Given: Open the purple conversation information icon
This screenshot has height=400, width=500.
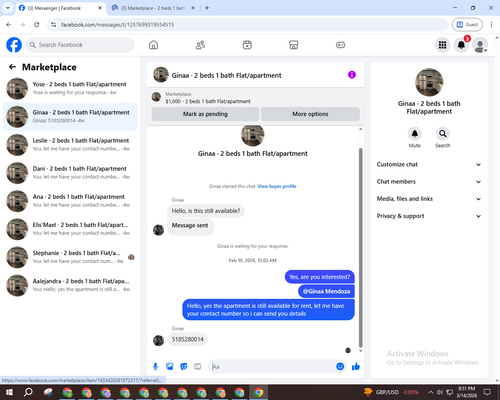Looking at the screenshot, I should point(352,75).
